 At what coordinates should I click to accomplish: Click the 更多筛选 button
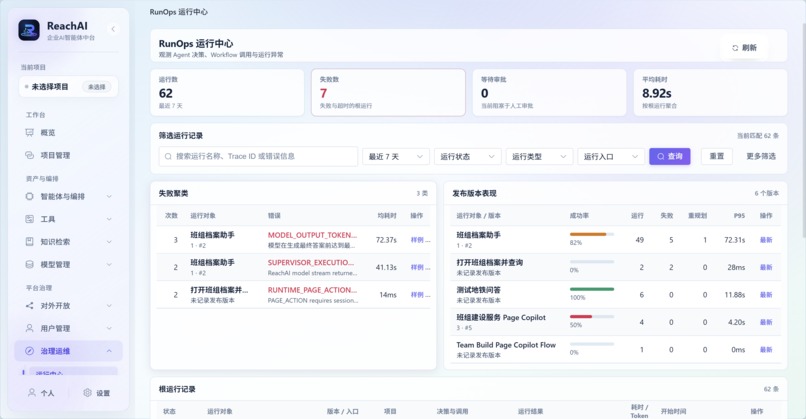tap(761, 156)
